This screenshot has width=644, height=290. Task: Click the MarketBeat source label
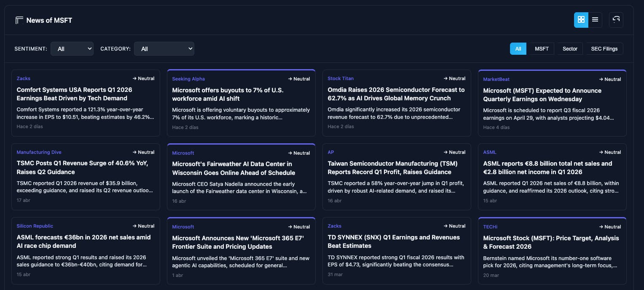tap(496, 79)
